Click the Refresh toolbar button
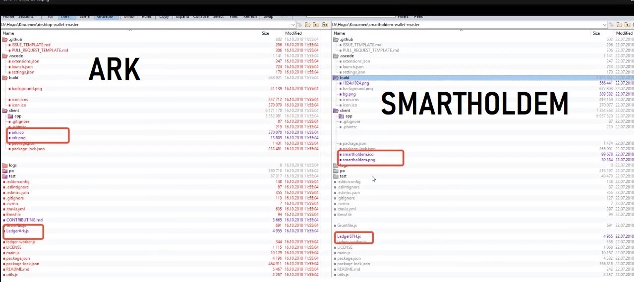This screenshot has height=282, width=644. click(250, 17)
